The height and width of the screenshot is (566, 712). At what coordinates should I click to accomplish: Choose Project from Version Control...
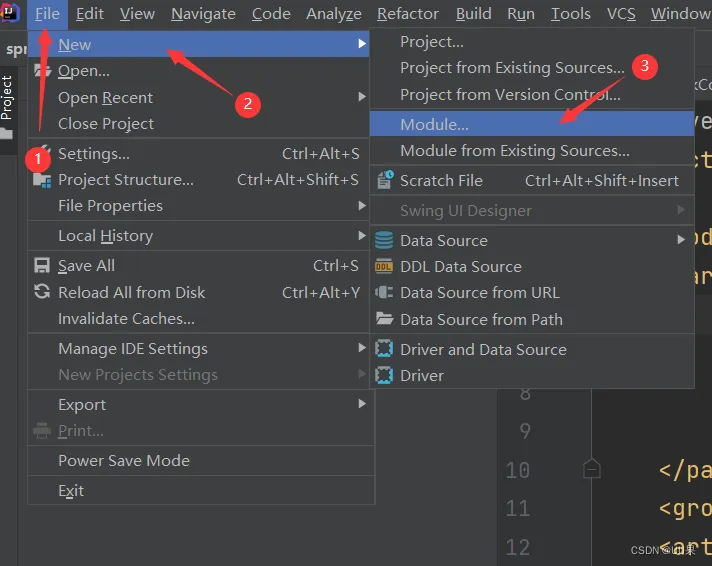pos(532,94)
